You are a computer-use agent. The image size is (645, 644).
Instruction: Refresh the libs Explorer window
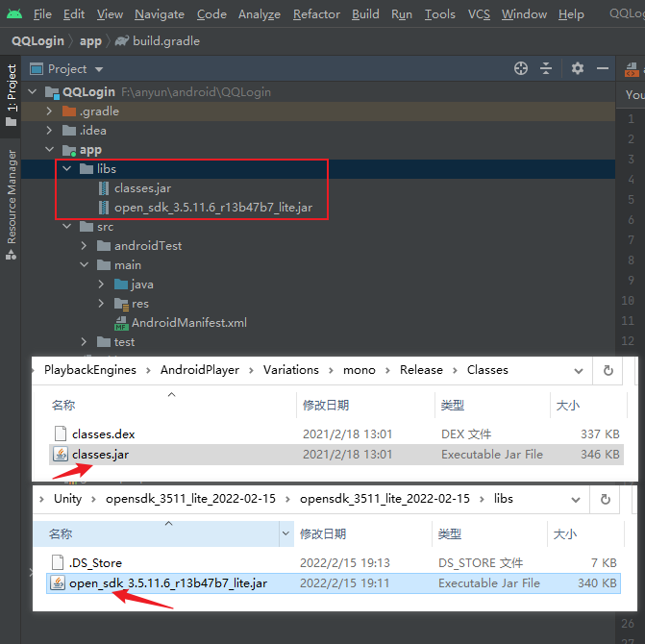605,500
